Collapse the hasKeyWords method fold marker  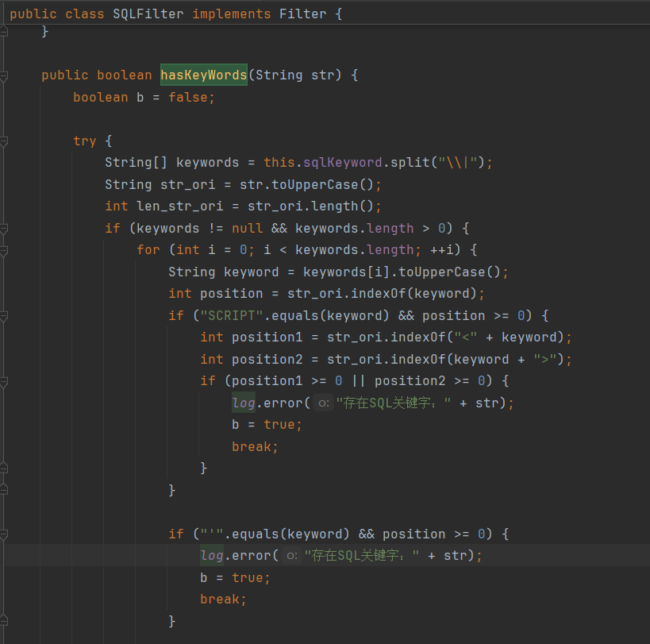tap(4, 76)
